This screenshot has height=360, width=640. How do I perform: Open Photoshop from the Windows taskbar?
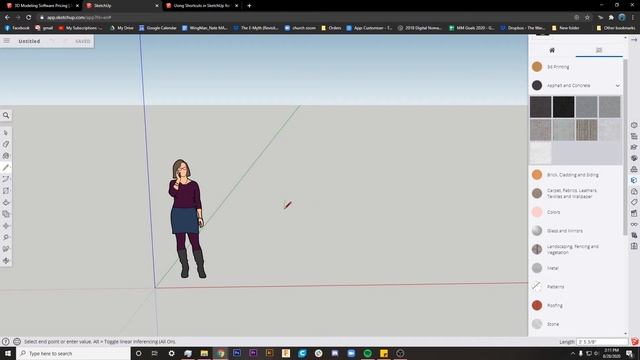coord(237,353)
